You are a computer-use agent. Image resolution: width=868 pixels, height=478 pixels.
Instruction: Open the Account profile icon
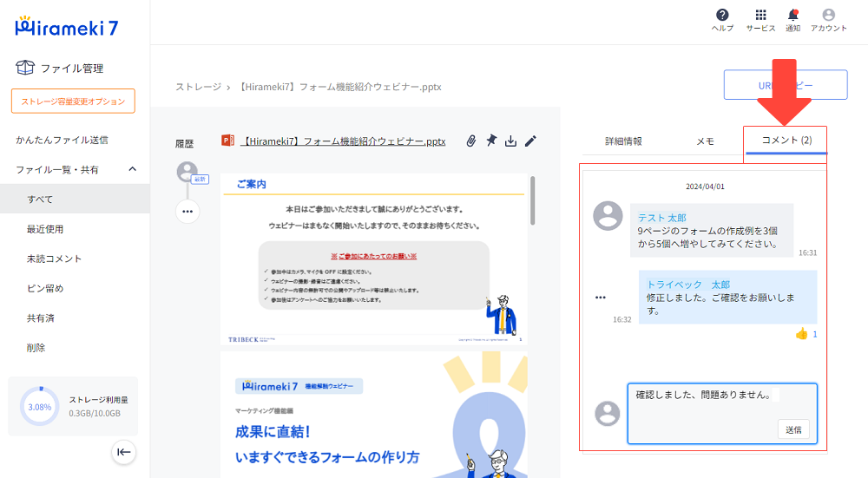coord(829,15)
